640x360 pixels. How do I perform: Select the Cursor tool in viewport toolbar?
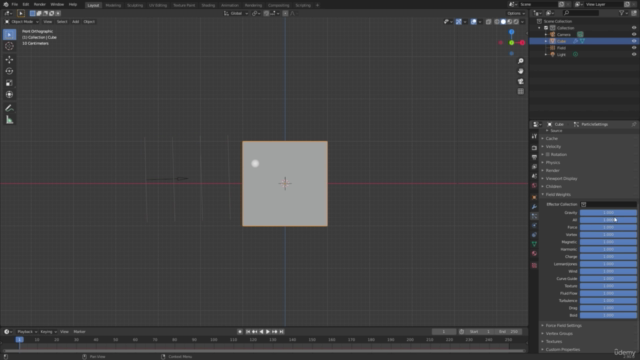click(x=9, y=46)
